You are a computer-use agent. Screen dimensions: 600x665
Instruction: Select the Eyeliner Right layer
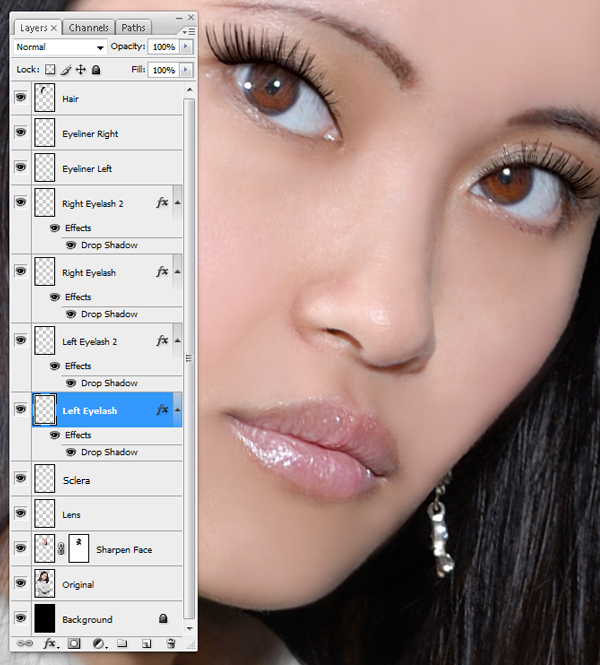(107, 134)
